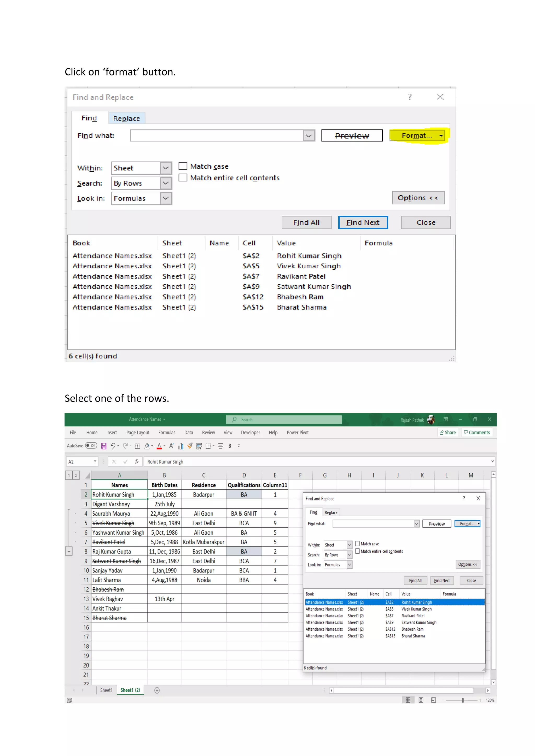Open the Name Box dropdown showing A2
This screenshot has height=756, width=535.
[95, 461]
